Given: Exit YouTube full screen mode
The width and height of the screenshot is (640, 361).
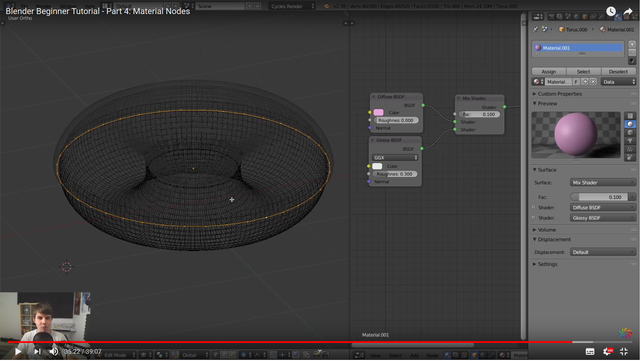Looking at the screenshot, I should click(x=624, y=351).
